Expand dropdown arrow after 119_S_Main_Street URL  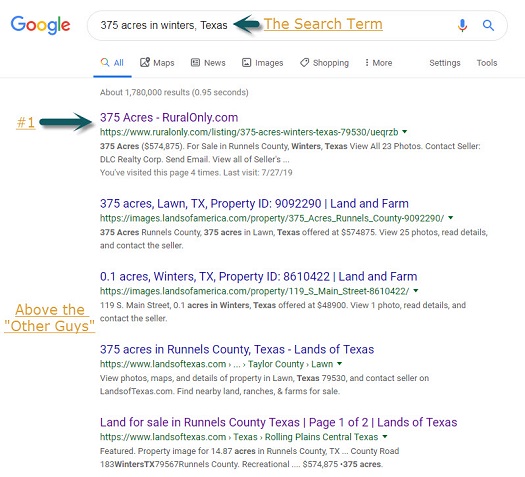point(416,291)
